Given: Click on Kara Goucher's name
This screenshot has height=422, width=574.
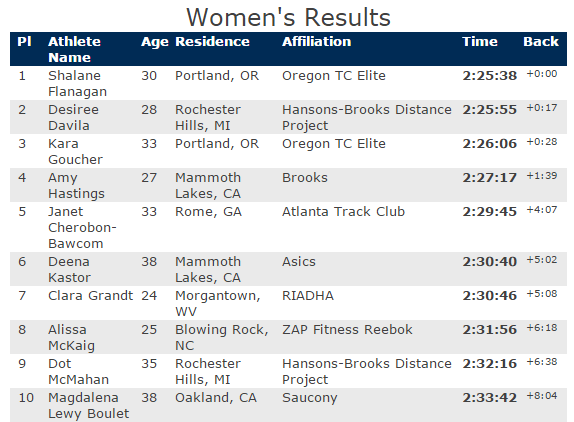Looking at the screenshot, I should point(75,152).
